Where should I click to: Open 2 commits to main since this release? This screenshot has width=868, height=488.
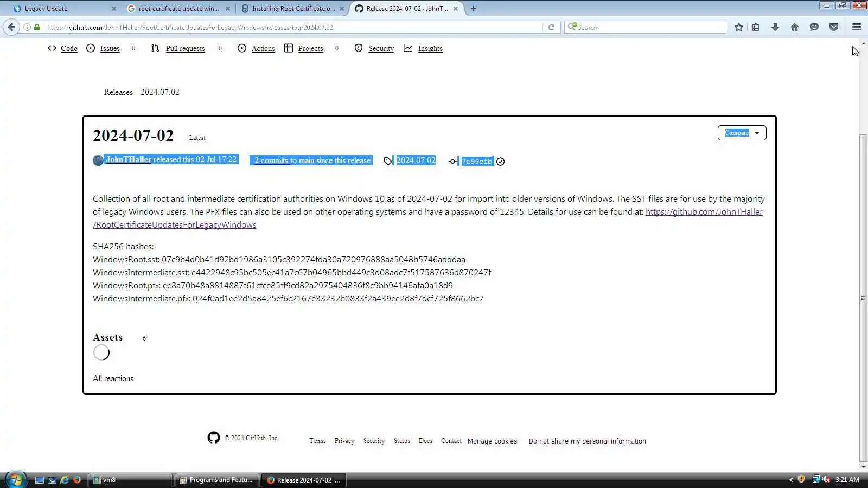point(311,160)
